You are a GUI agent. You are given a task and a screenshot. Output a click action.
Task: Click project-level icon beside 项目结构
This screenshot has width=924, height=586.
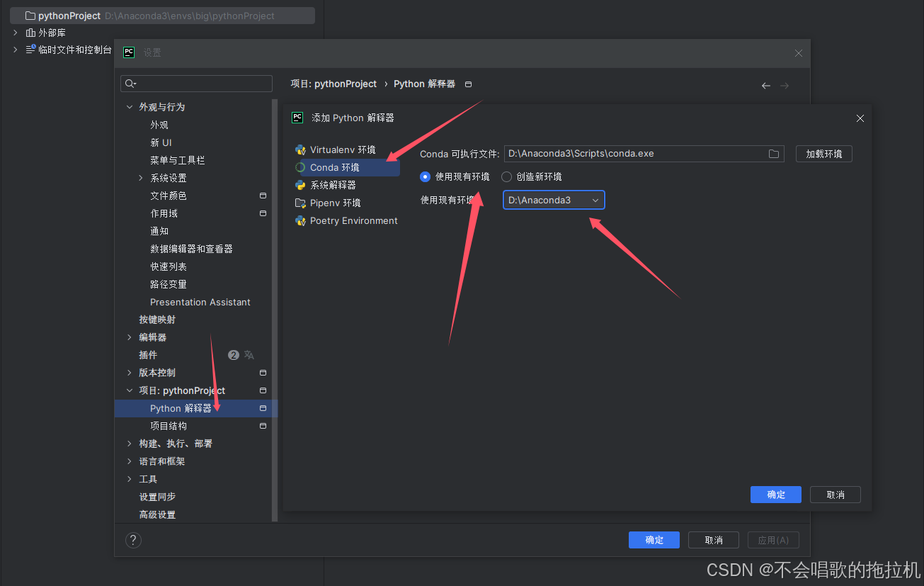click(263, 426)
